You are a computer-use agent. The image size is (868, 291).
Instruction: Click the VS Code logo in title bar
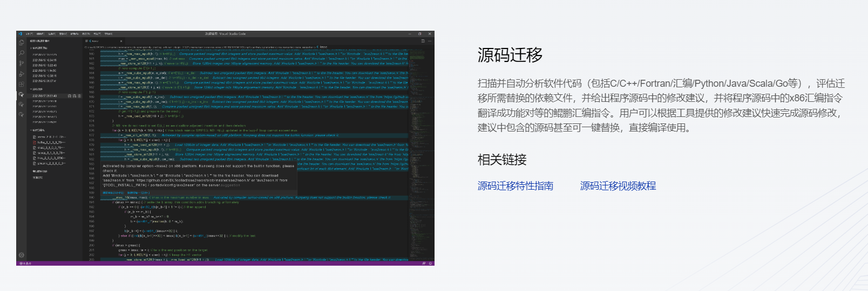pyautogui.click(x=20, y=33)
